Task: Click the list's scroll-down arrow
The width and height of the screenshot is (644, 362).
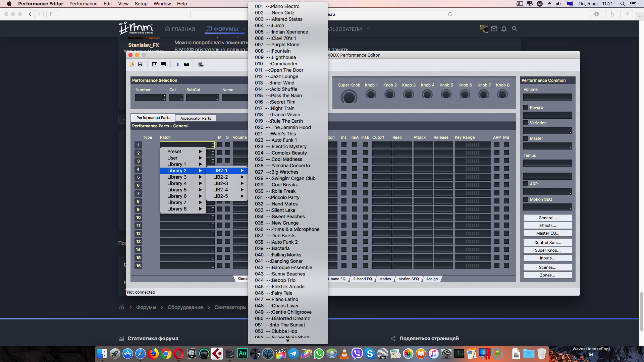Action: click(287, 341)
